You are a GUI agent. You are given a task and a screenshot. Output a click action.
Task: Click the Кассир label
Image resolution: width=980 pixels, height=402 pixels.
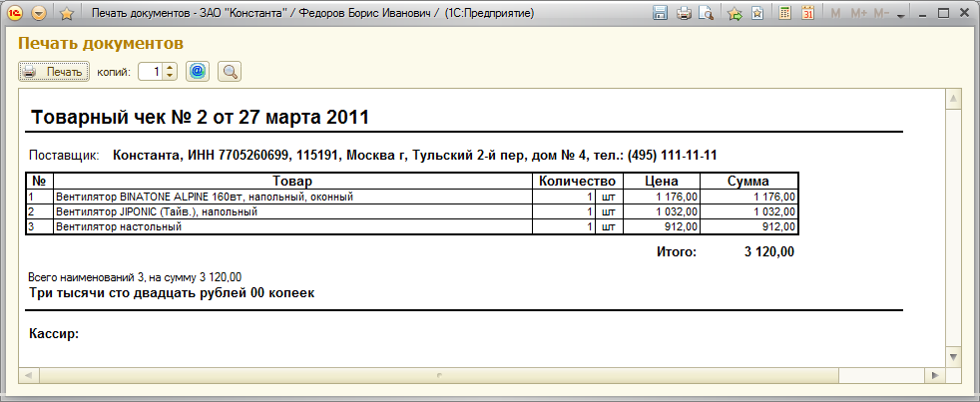[54, 334]
